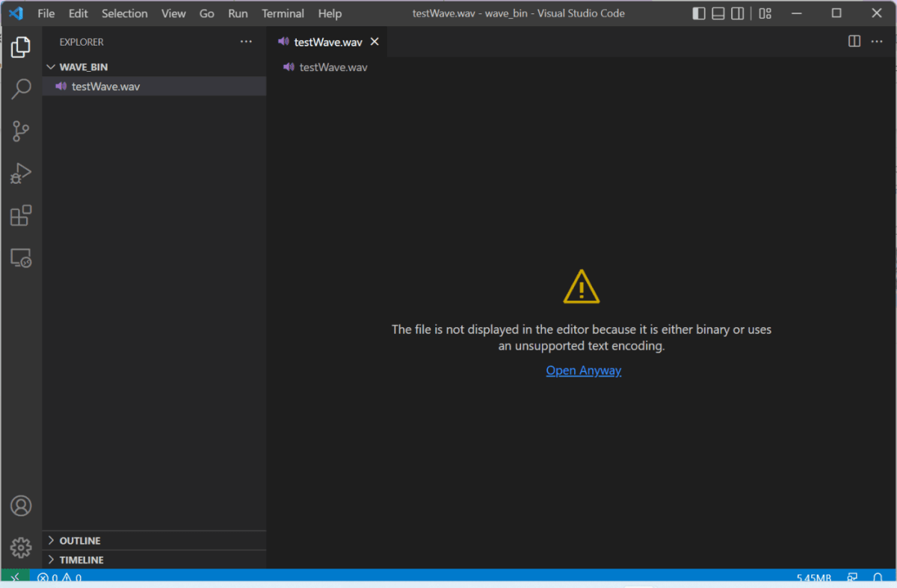
Task: Open the View menu
Action: [173, 13]
